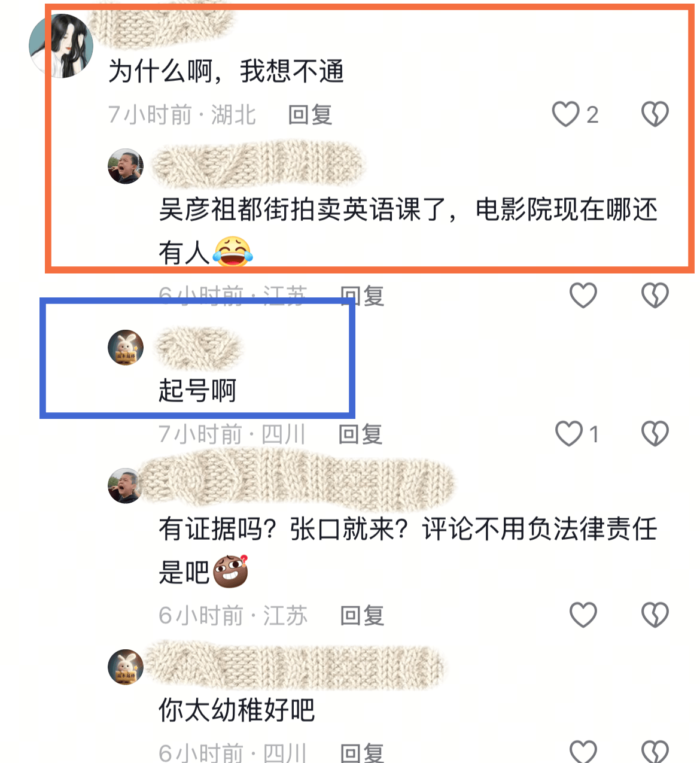Open the comment text "为什么啊，我想不通"
The image size is (700, 763).
226,71
